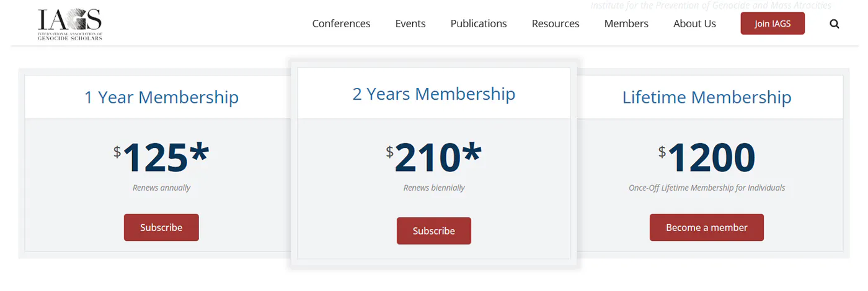Click the Renews biennially note
The width and height of the screenshot is (868, 291).
[434, 188]
